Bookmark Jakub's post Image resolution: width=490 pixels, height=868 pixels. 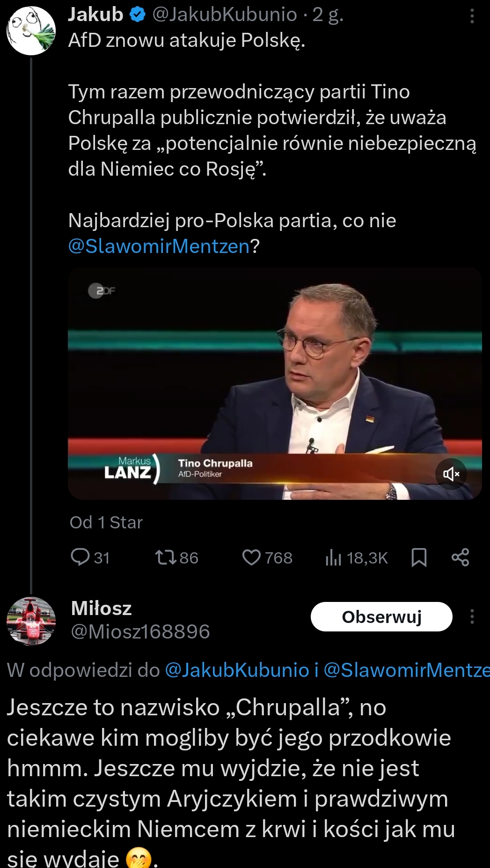pyautogui.click(x=419, y=557)
